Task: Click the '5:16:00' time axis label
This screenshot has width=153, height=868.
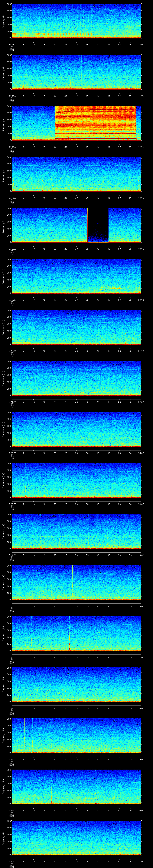Action: 12,147
